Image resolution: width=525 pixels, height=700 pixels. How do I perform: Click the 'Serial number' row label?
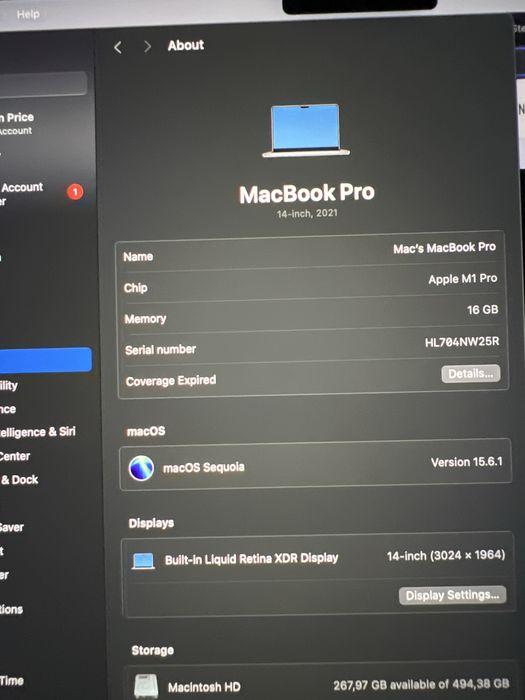[x=160, y=350]
